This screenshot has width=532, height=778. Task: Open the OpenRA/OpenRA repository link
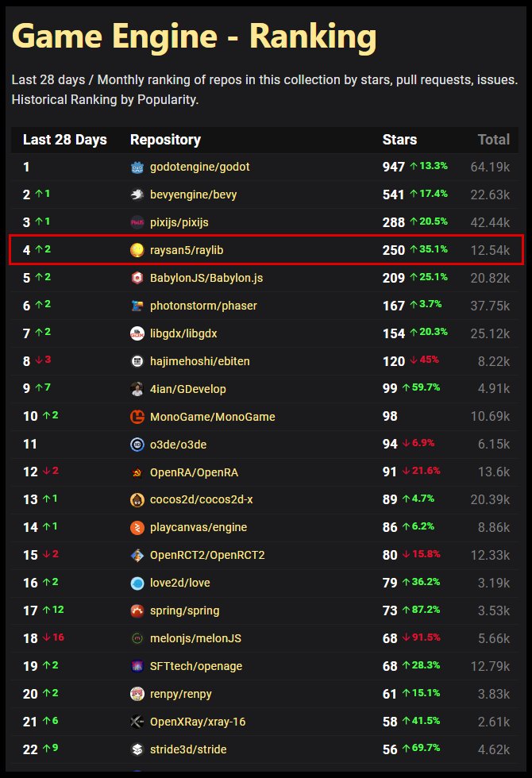(x=194, y=472)
